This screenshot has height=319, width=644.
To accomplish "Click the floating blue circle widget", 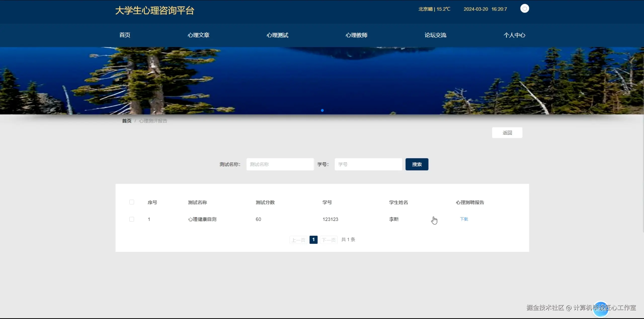I will pyautogui.click(x=600, y=309).
